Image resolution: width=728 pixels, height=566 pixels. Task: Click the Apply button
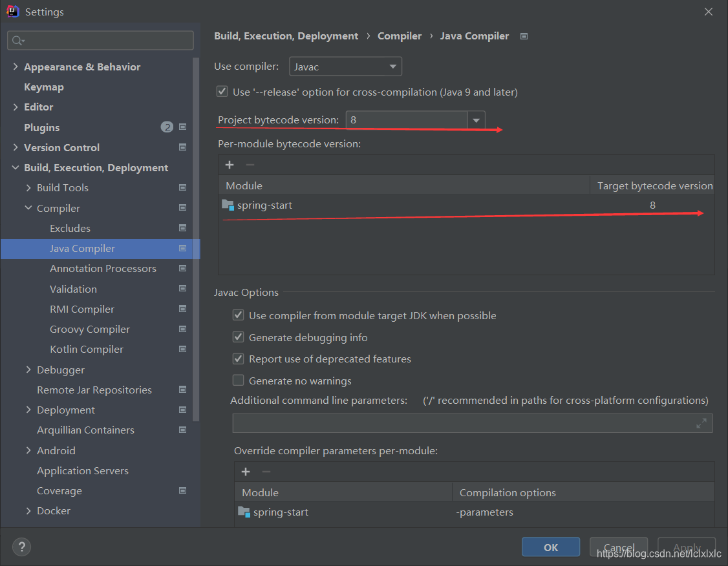click(x=687, y=547)
